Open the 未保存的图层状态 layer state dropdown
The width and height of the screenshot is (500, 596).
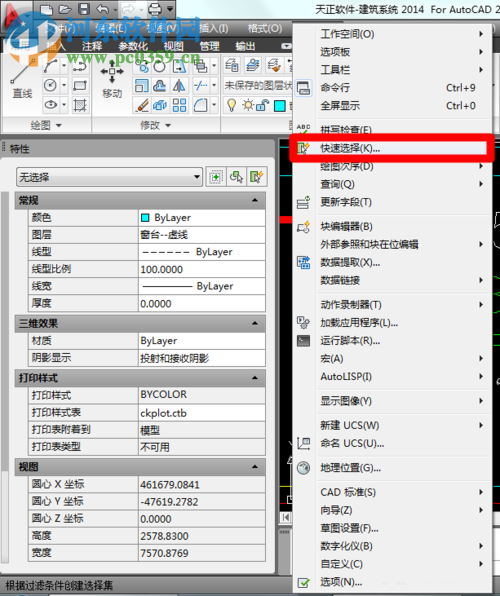pyautogui.click(x=257, y=86)
